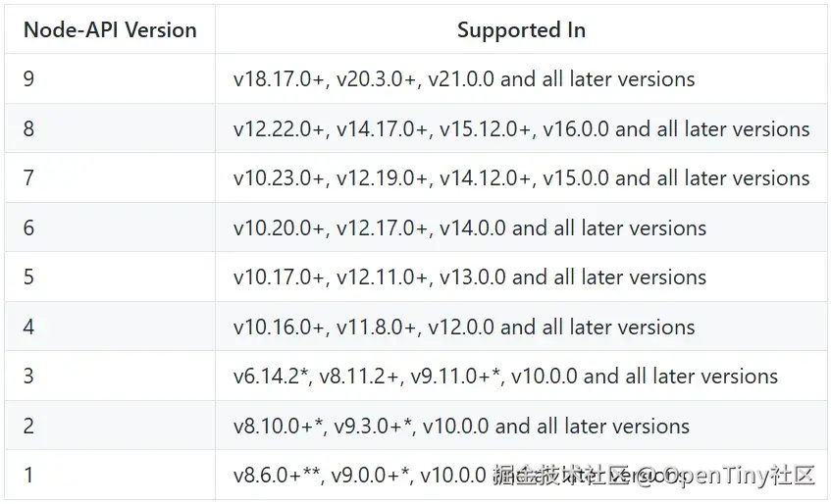831x504 pixels.
Task: Click the v10.16.0+ supported versions cell
Action: (x=521, y=327)
